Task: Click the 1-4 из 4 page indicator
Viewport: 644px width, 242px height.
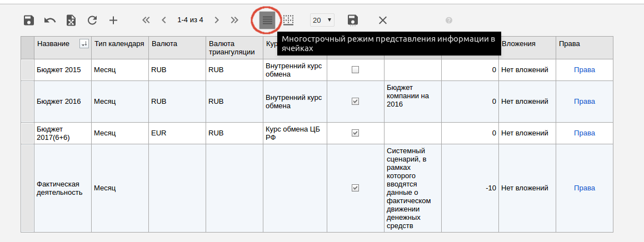Action: [x=190, y=19]
